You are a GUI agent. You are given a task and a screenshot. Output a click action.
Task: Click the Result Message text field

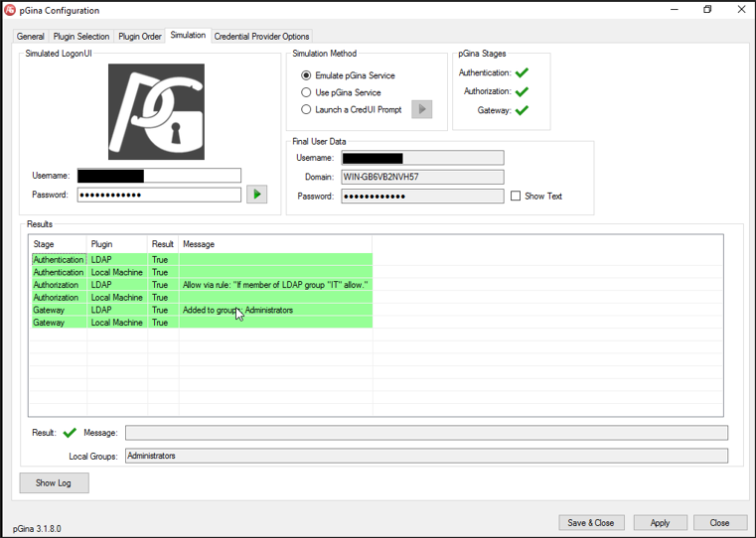pyautogui.click(x=427, y=433)
